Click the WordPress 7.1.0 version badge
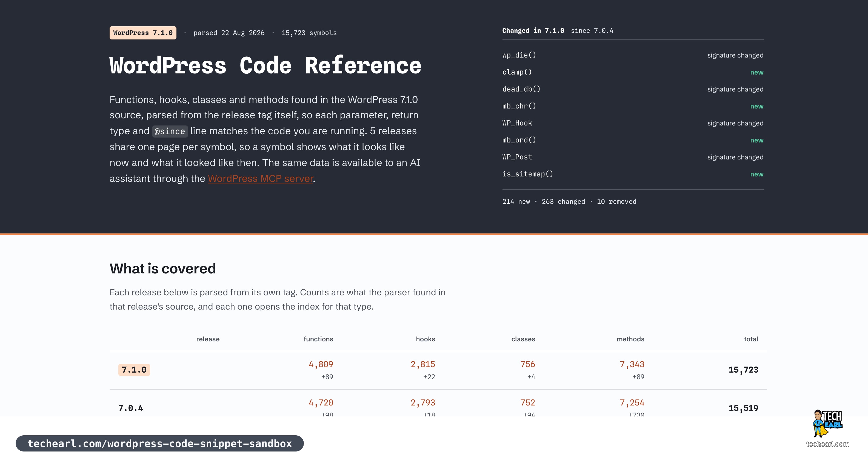This screenshot has width=868, height=463. [143, 33]
